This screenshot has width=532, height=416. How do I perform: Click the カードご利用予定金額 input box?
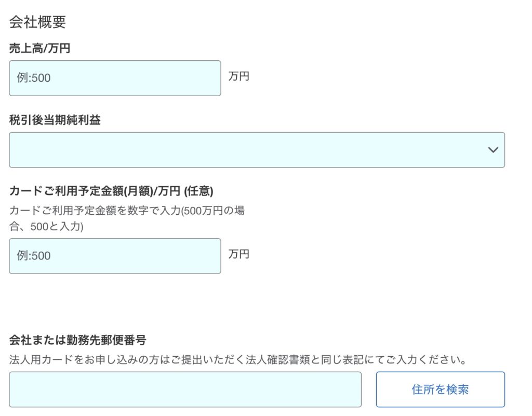(115, 256)
